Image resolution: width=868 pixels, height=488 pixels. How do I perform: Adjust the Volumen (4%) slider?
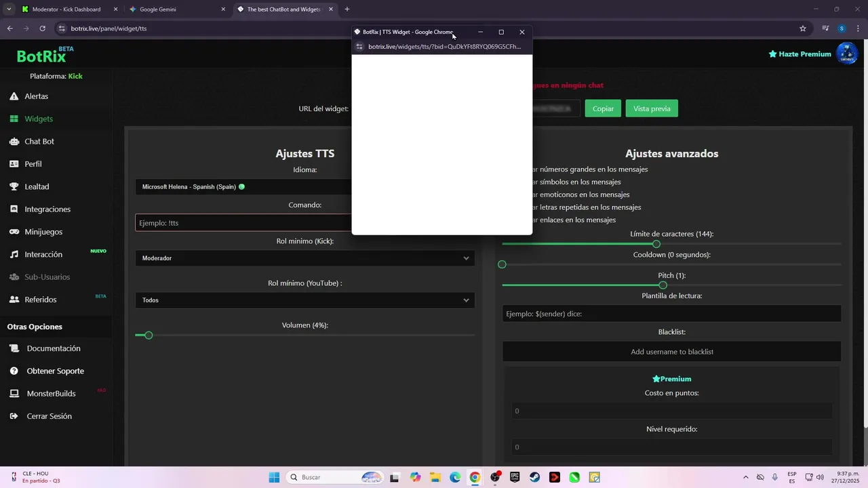(x=149, y=335)
